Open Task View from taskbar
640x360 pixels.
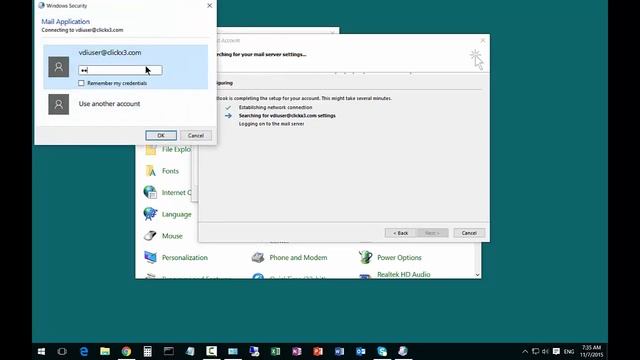62,351
